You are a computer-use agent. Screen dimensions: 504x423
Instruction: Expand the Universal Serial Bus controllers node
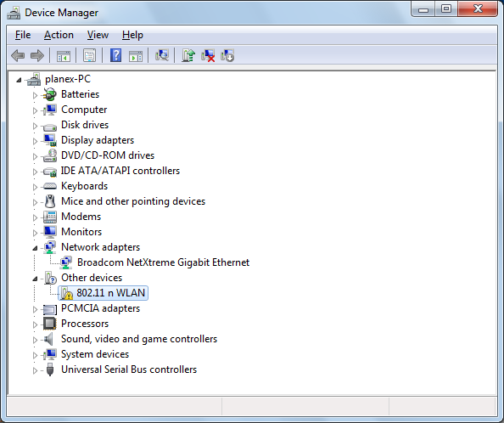35,370
